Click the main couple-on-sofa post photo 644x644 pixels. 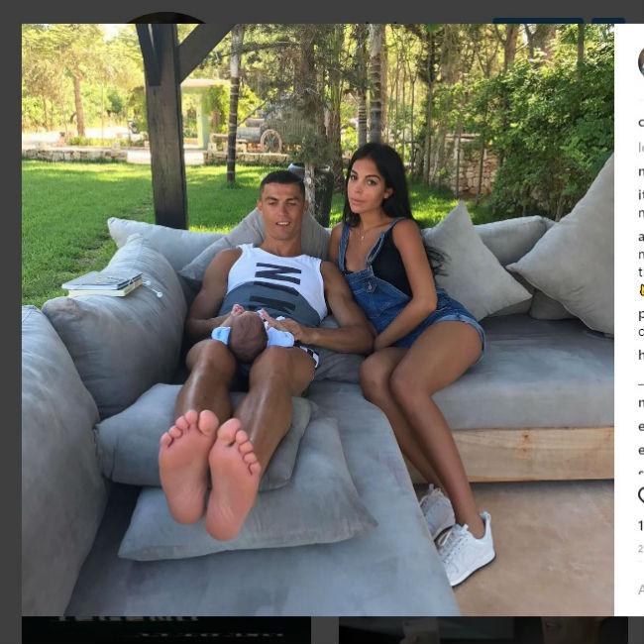318,320
